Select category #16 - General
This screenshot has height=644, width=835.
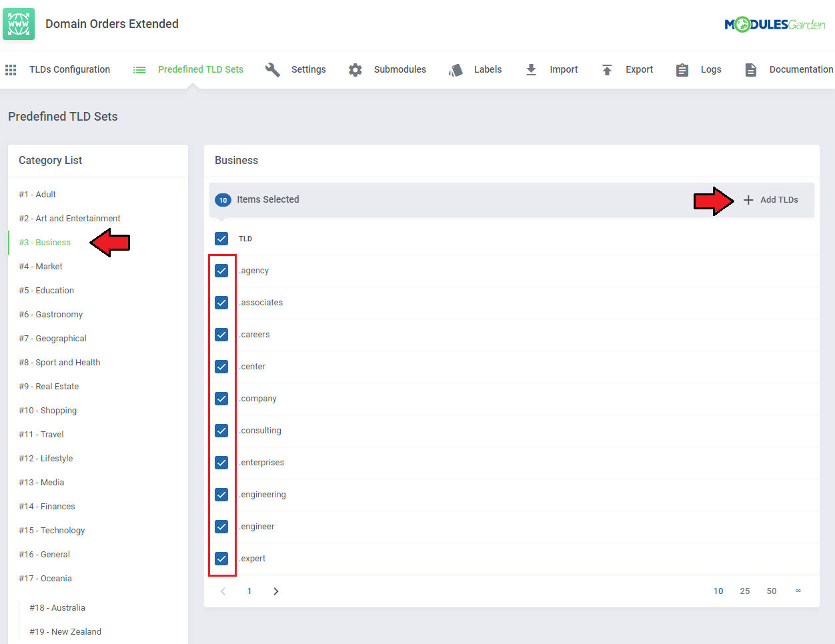click(x=44, y=555)
